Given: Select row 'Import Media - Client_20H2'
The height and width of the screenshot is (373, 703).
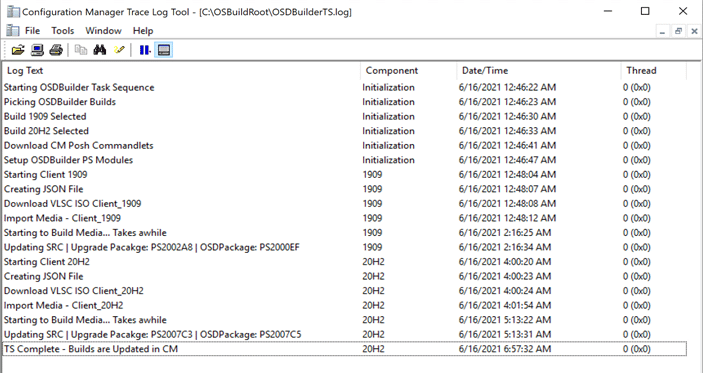Looking at the screenshot, I should coord(344,305).
